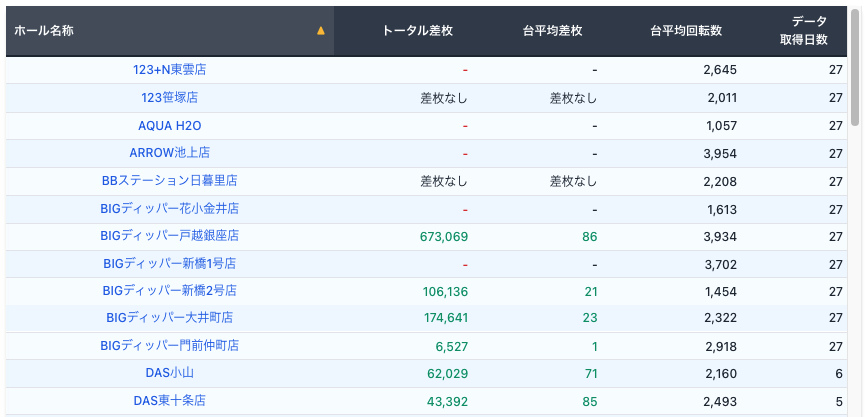Click the sort arrow icon in ホール名称 header

(x=320, y=31)
